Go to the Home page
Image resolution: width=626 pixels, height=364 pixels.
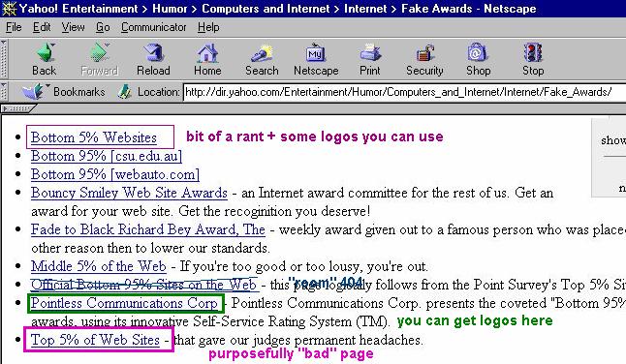tap(207, 60)
